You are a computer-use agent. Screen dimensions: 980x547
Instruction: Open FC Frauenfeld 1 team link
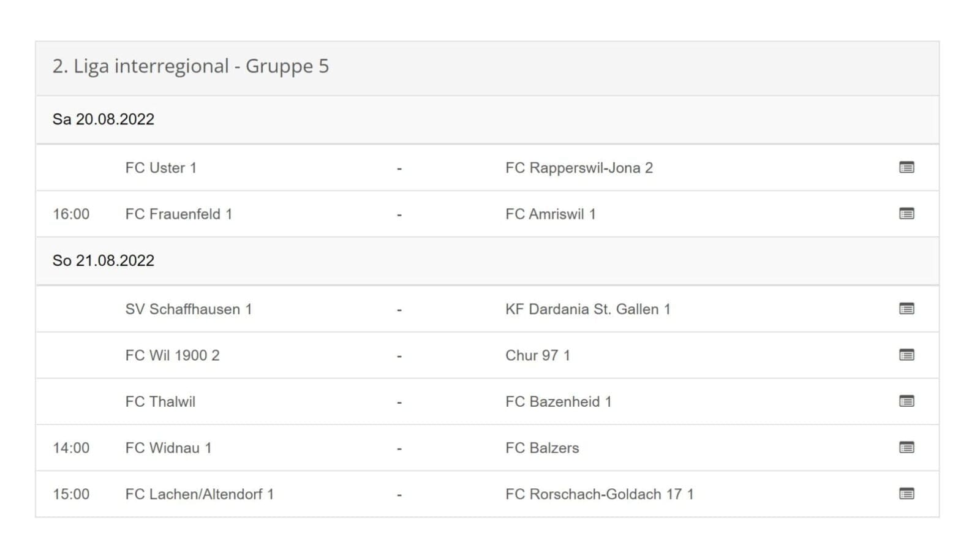178,214
